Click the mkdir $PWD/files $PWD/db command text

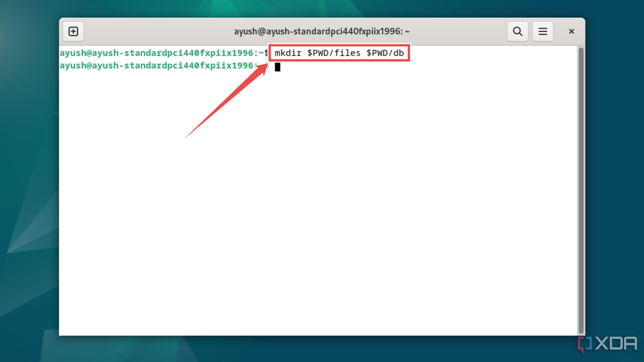[339, 53]
